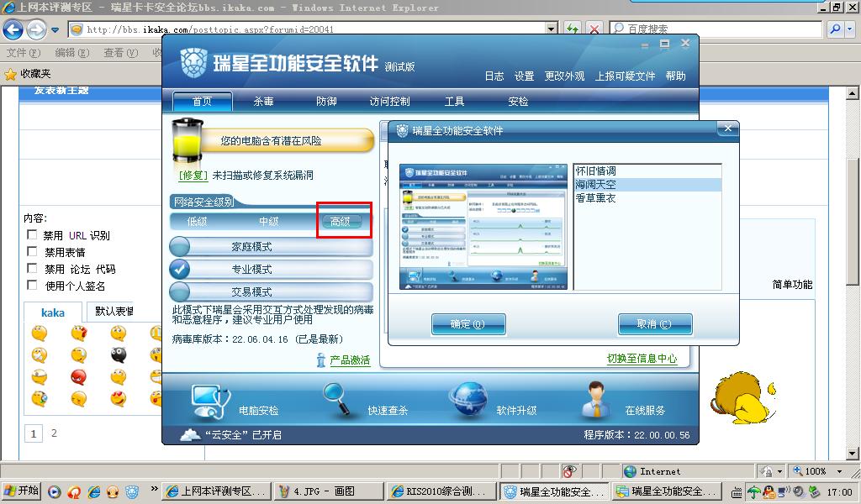Image resolution: width=861 pixels, height=504 pixels.
Task: Click IE stop loading X button
Action: (594, 29)
